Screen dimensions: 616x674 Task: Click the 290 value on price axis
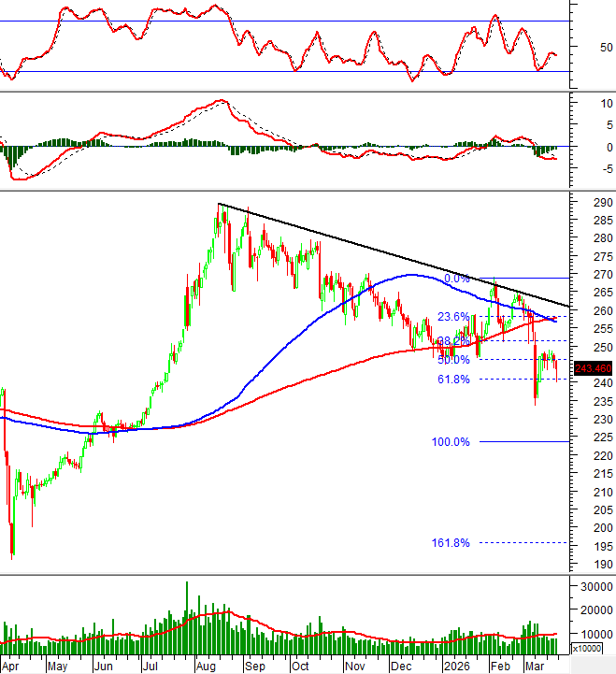(x=588, y=203)
